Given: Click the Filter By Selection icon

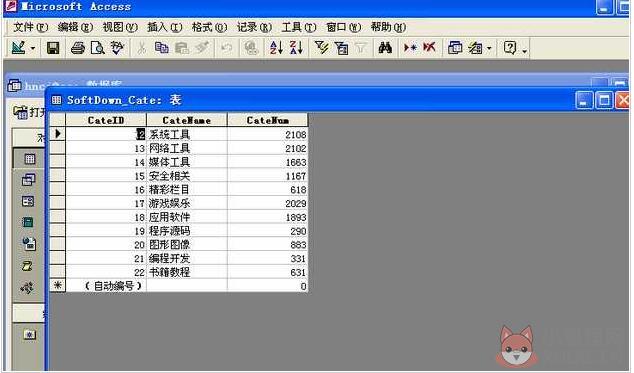Looking at the screenshot, I should click(321, 48).
